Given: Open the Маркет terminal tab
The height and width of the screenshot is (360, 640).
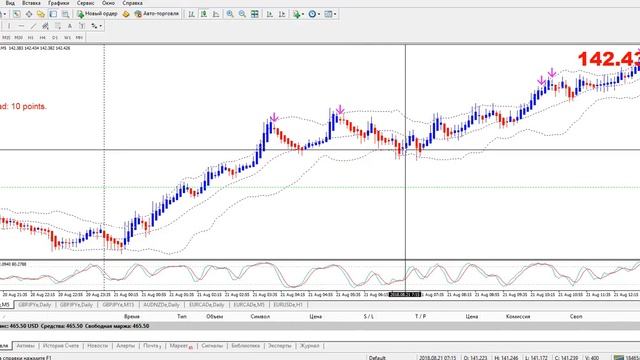Looking at the screenshot, I should (181, 346).
